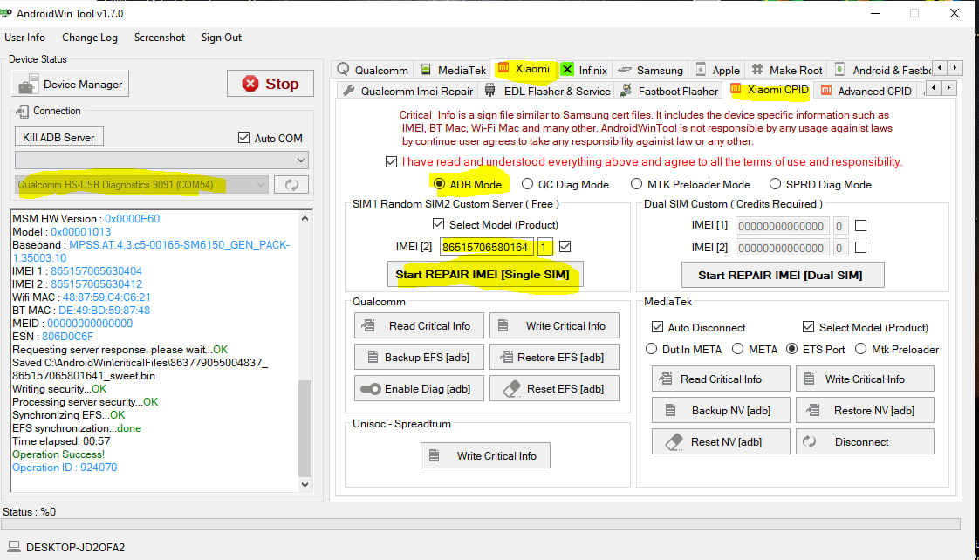
Task: Toggle the terms agreement checkbox
Action: click(x=392, y=161)
